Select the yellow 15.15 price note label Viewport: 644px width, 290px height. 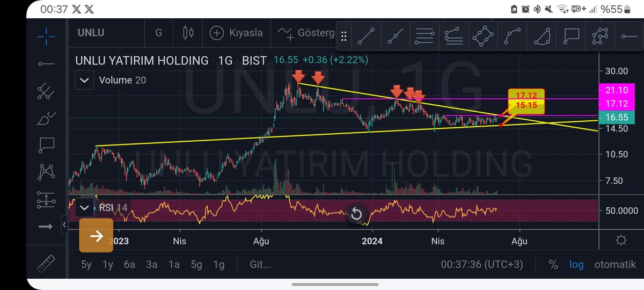(526, 106)
